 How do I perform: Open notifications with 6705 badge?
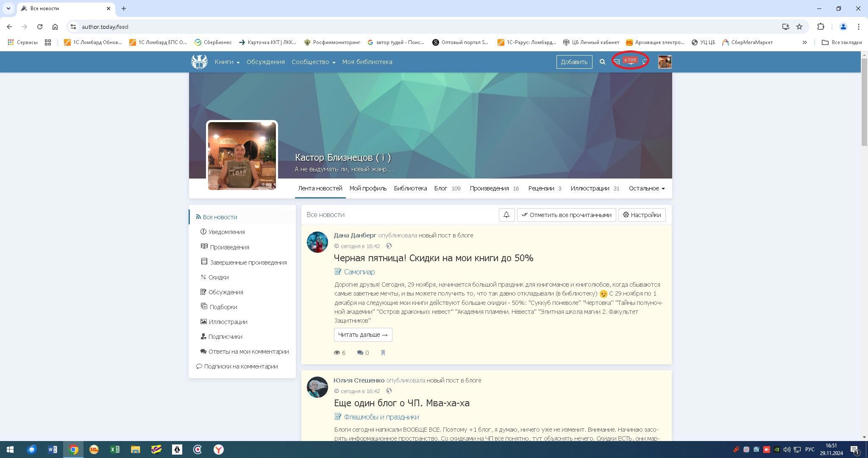click(x=630, y=61)
